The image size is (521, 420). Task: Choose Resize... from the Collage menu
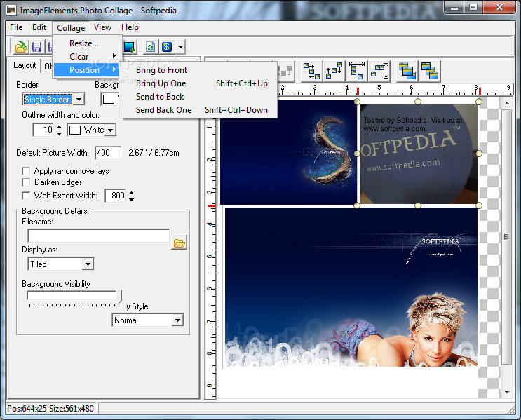(86, 43)
